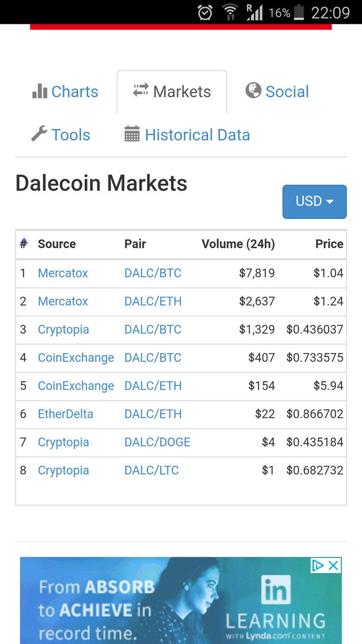Viewport: 362px width, 644px height.
Task: Open the EtherDelta exchange link
Action: pos(66,414)
